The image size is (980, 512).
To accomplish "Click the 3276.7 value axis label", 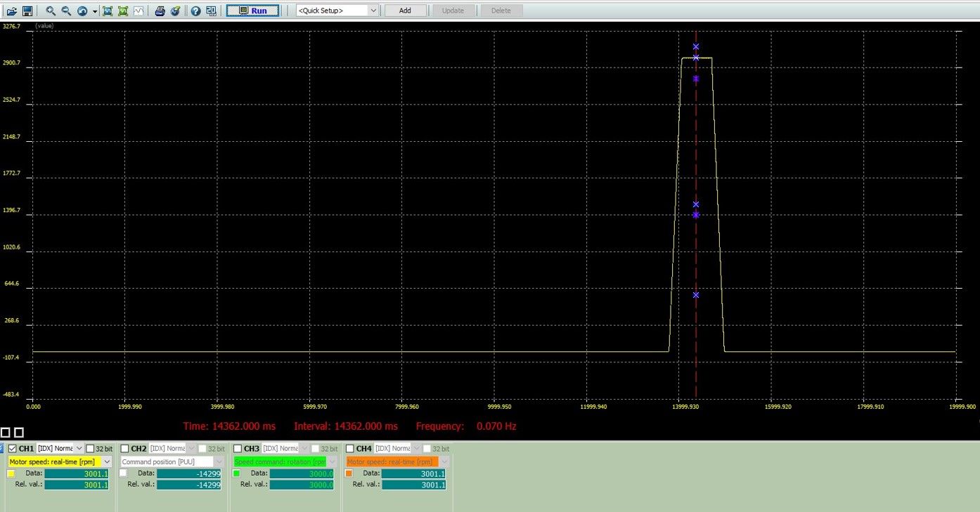I will tap(12, 26).
